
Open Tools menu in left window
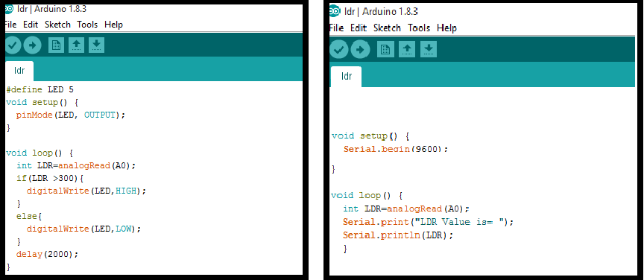point(87,25)
